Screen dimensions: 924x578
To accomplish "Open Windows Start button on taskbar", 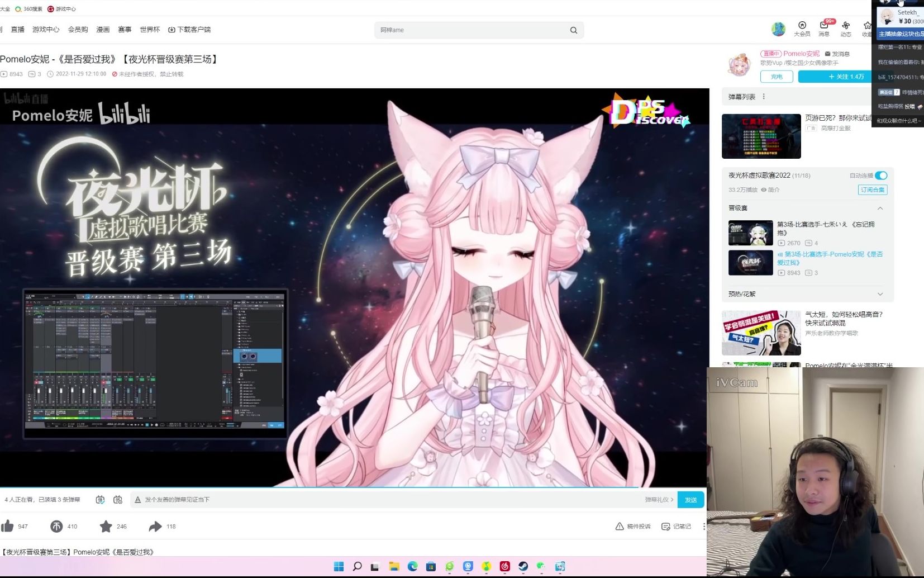I will click(x=339, y=567).
